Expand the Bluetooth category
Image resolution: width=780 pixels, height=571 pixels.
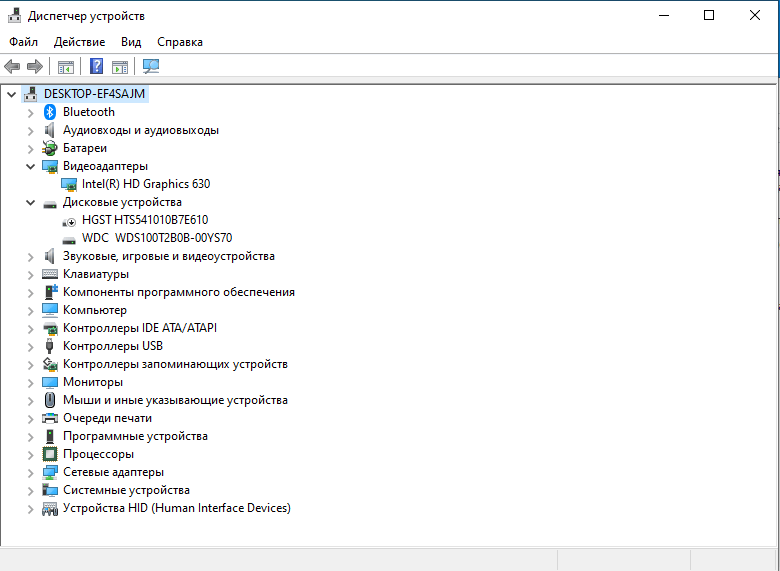30,113
